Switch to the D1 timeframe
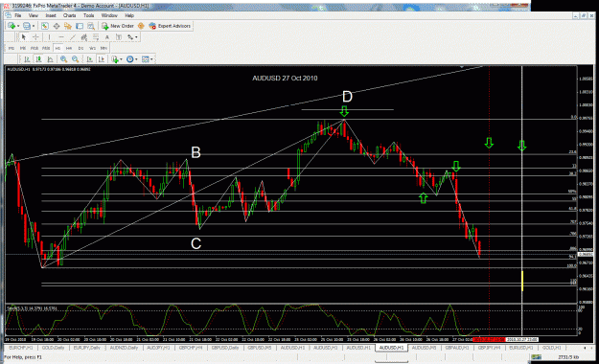This screenshot has height=364, width=599. 81,48
